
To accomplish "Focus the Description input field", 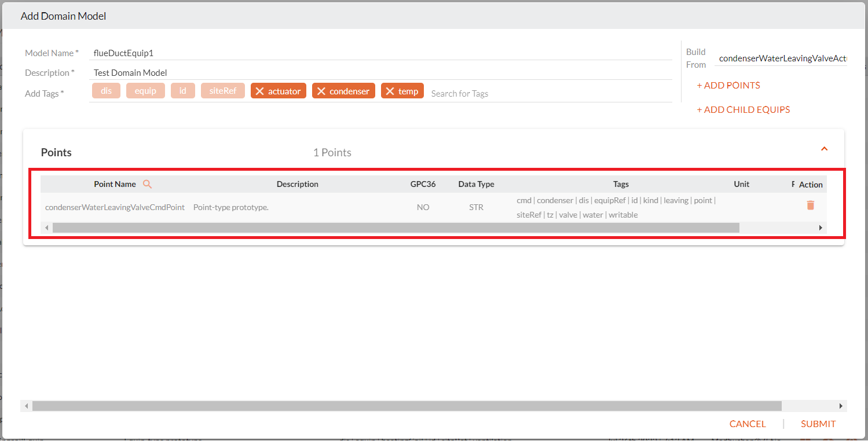I will point(380,73).
